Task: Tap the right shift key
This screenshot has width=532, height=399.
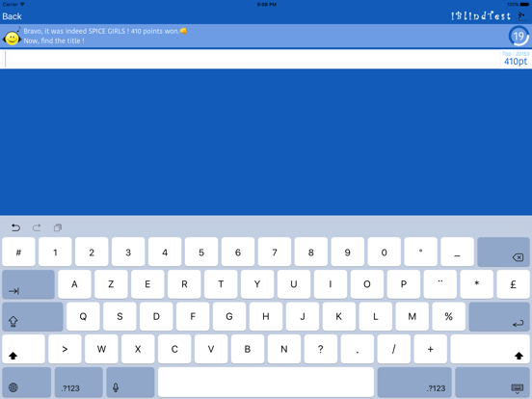Action: (490, 349)
